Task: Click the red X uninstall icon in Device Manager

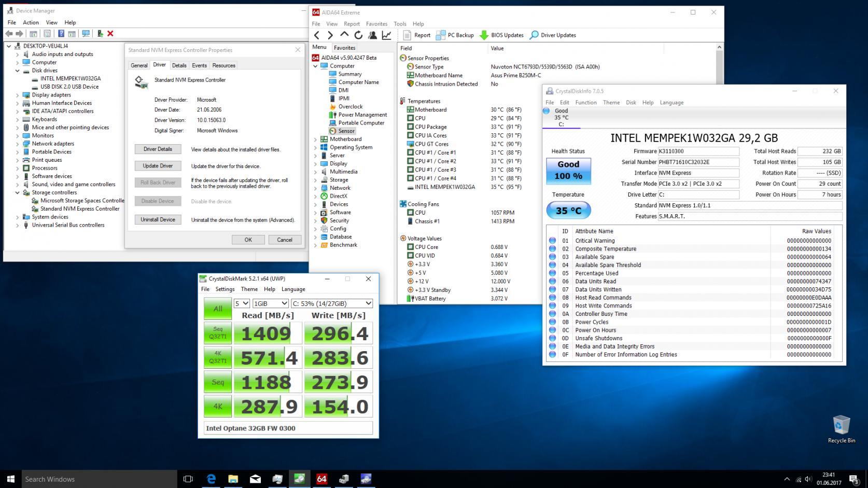Action: (110, 34)
